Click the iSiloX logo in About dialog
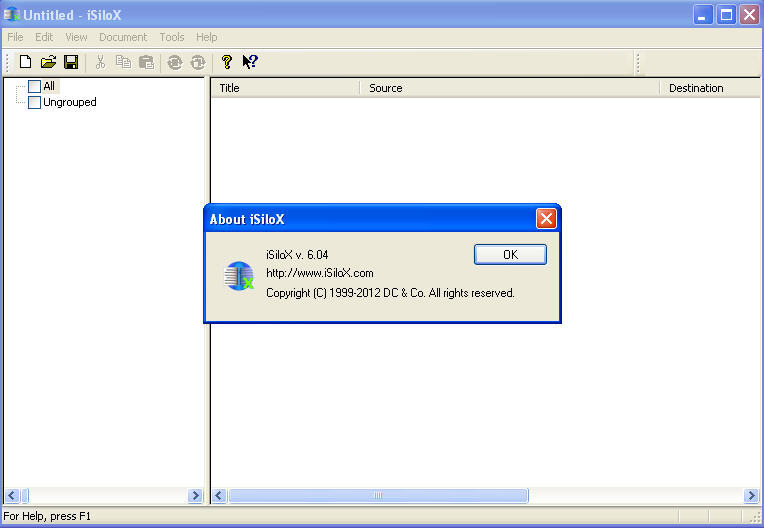Image resolution: width=764 pixels, height=528 pixels. click(x=239, y=276)
